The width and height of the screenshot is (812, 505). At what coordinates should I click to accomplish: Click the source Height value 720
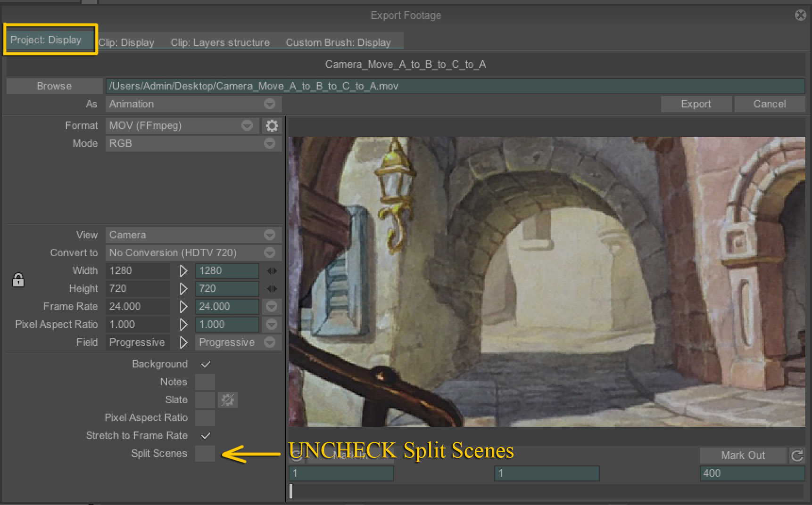pos(137,289)
